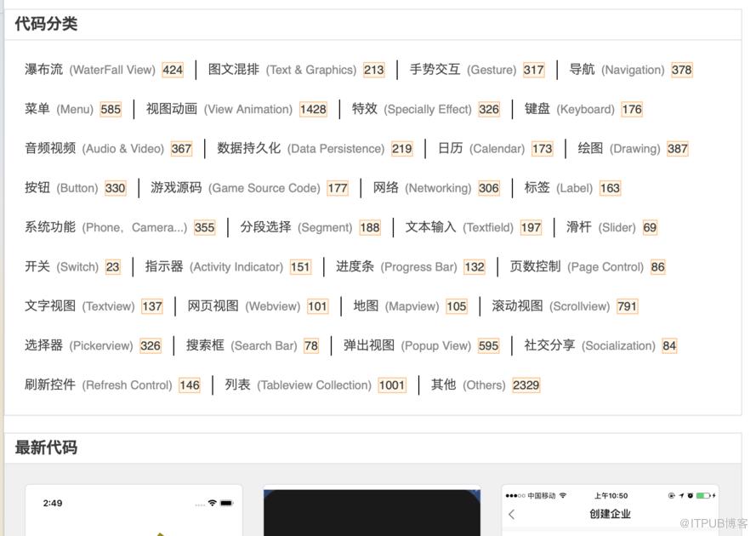Open 页数控制 (Page Control) category
756x536 pixels.
pos(577,267)
